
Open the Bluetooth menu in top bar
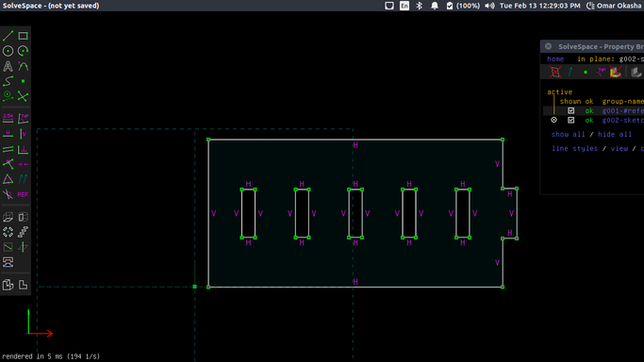420,6
